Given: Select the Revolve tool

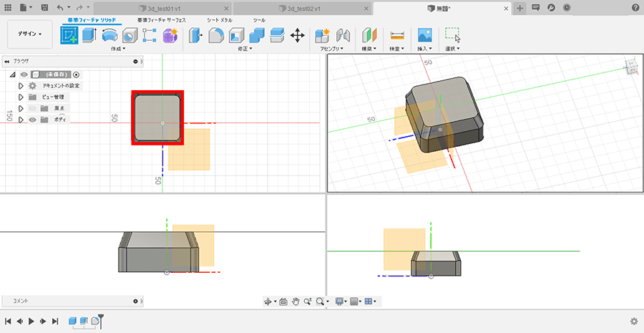Looking at the screenshot, I should 109,35.
